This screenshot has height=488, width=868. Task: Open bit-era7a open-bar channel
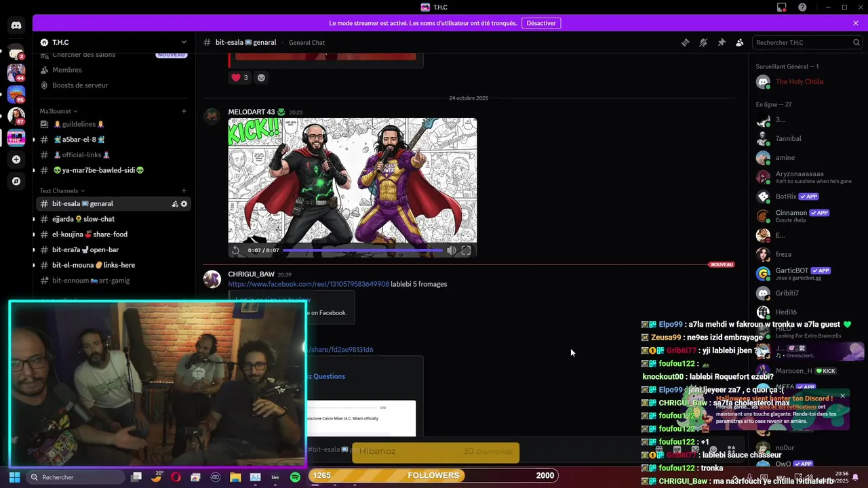(x=113, y=249)
